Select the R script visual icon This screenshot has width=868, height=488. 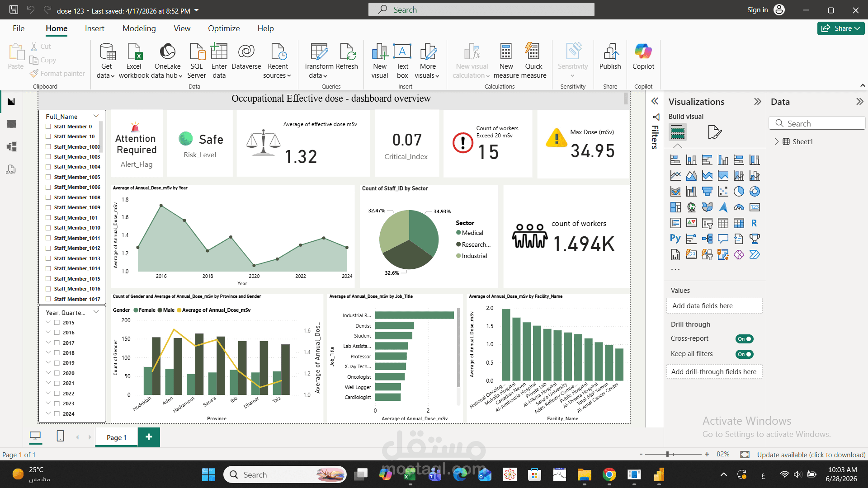[x=754, y=223]
